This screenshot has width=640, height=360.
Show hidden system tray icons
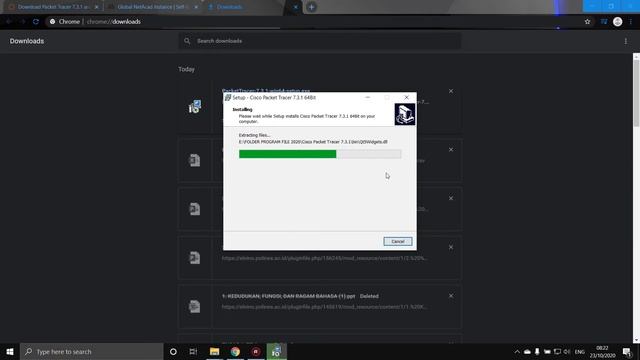517,352
